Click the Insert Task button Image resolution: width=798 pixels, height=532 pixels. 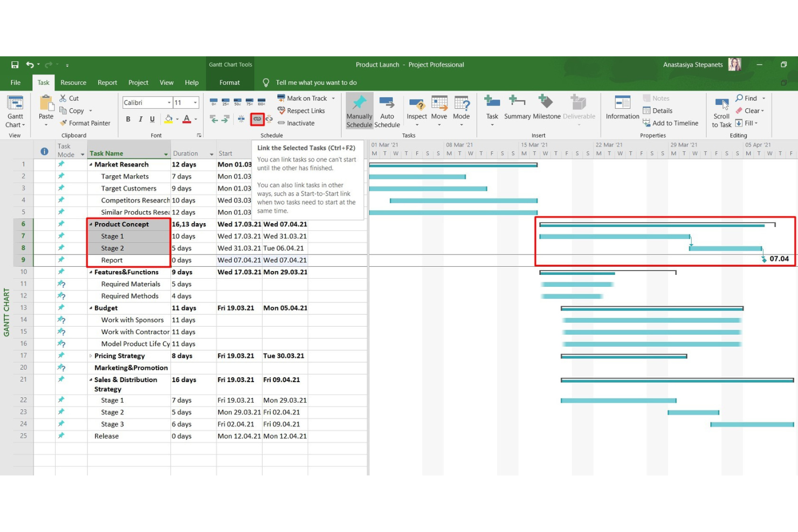(x=492, y=108)
